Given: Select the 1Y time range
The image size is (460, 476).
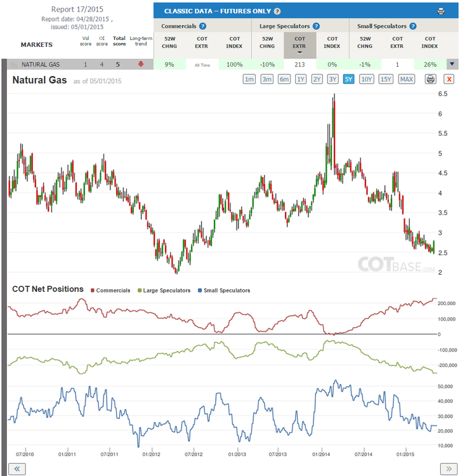Looking at the screenshot, I should pos(301,79).
